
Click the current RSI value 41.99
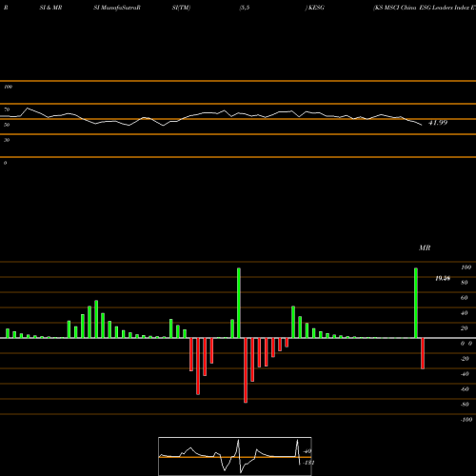[438, 123]
